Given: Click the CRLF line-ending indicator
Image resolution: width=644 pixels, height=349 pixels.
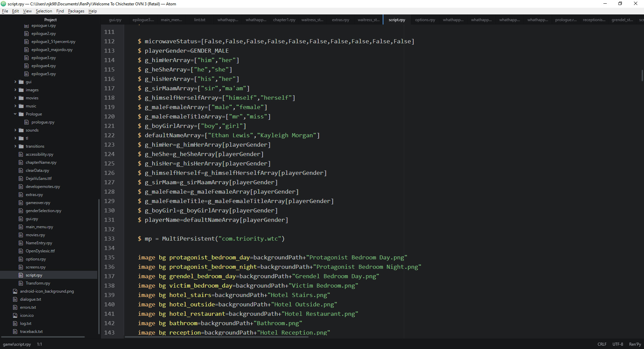Looking at the screenshot, I should click(x=602, y=344).
